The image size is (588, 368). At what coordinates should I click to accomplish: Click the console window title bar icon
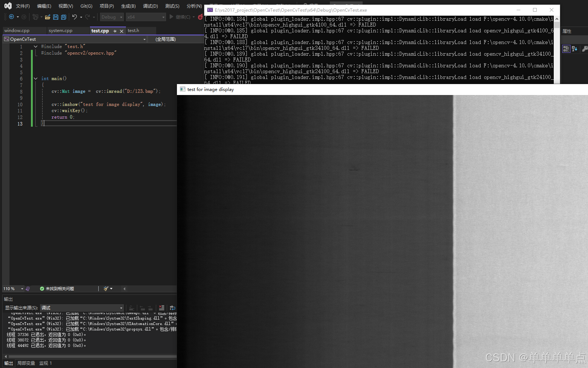pos(210,10)
